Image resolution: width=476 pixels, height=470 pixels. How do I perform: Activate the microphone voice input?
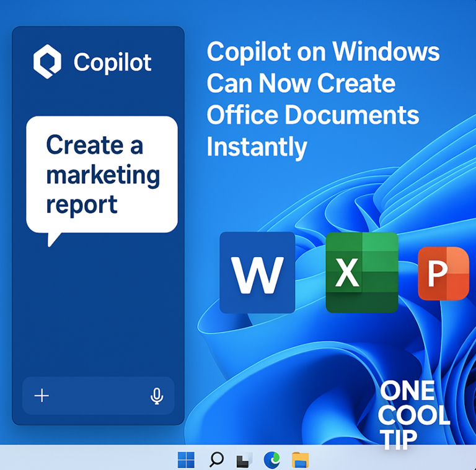click(x=157, y=396)
